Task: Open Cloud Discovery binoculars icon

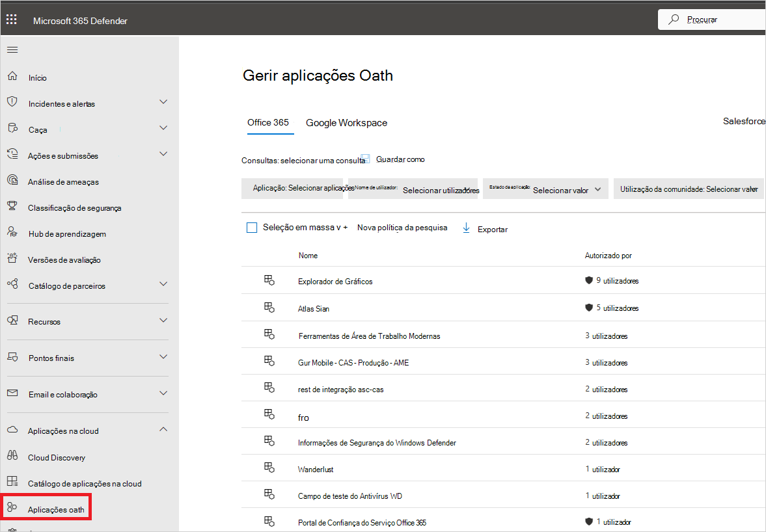Action: [x=12, y=457]
